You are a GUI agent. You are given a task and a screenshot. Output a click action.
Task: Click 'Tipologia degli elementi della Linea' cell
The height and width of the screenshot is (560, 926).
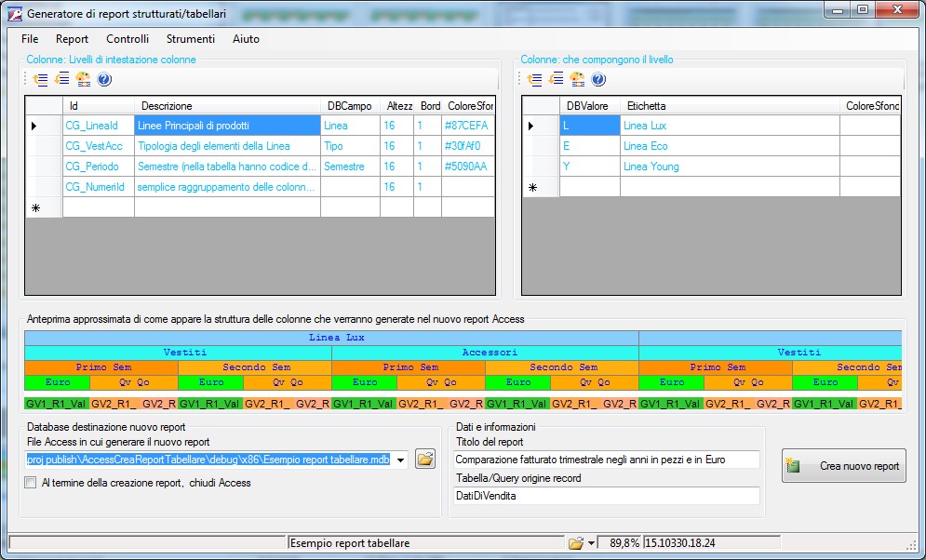click(227, 146)
